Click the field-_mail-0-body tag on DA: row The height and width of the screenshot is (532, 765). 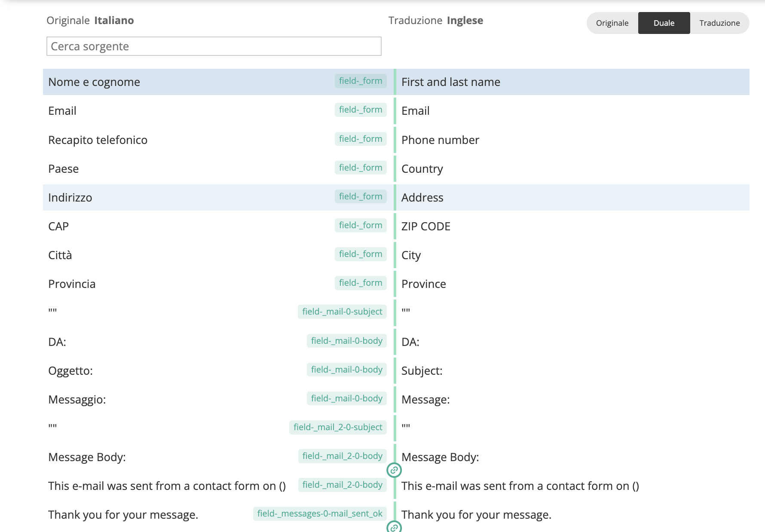pyautogui.click(x=347, y=341)
